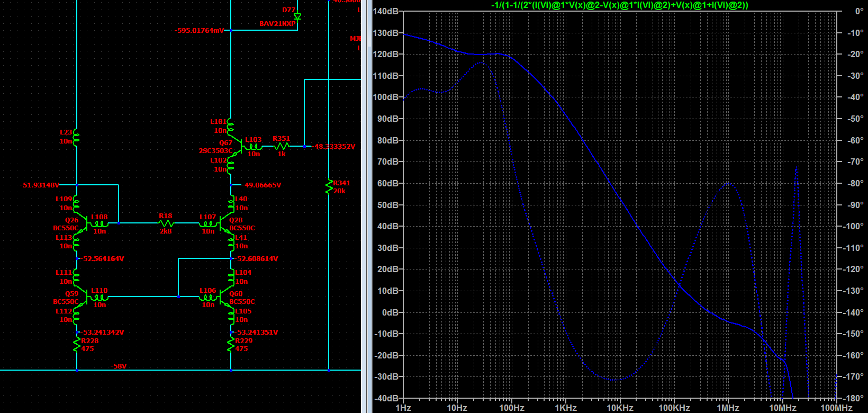The width and height of the screenshot is (868, 413).
Task: Click the 100MHz label on frequency axis
Action: [x=837, y=408]
